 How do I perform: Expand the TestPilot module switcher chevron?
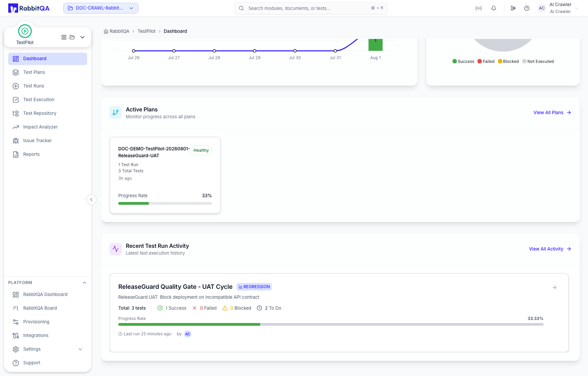(x=82, y=37)
